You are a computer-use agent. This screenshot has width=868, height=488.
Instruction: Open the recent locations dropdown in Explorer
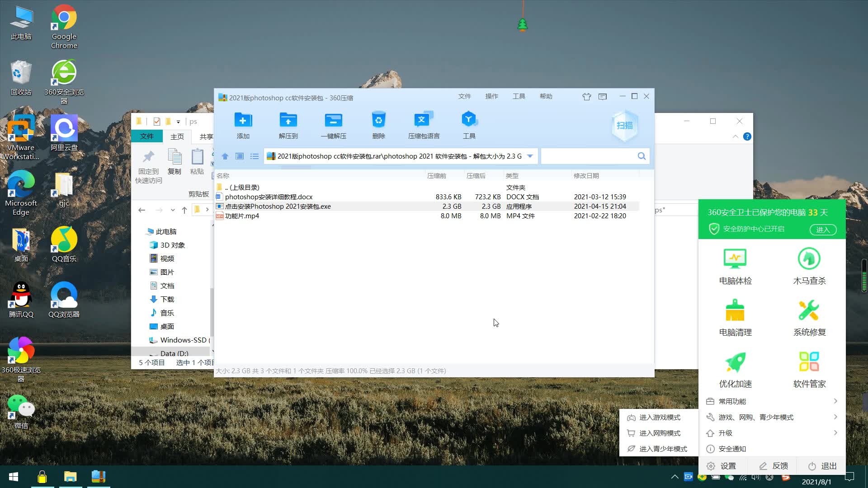pyautogui.click(x=172, y=210)
